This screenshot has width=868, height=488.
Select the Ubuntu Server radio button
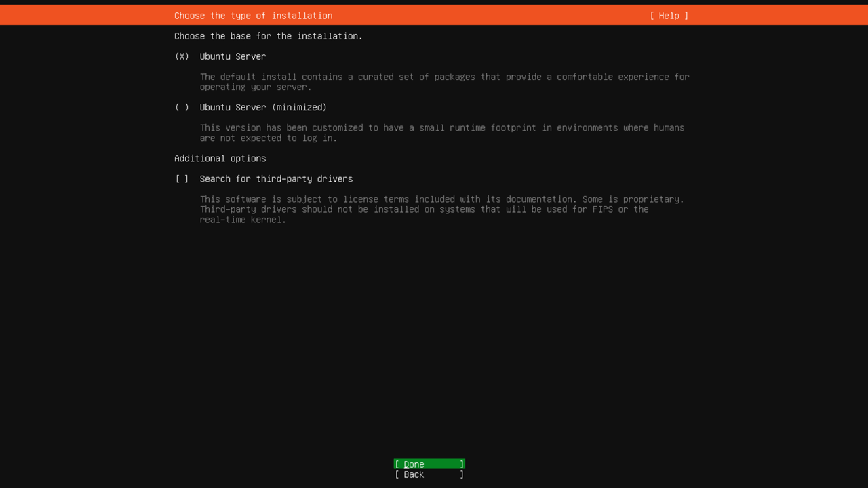coord(182,56)
